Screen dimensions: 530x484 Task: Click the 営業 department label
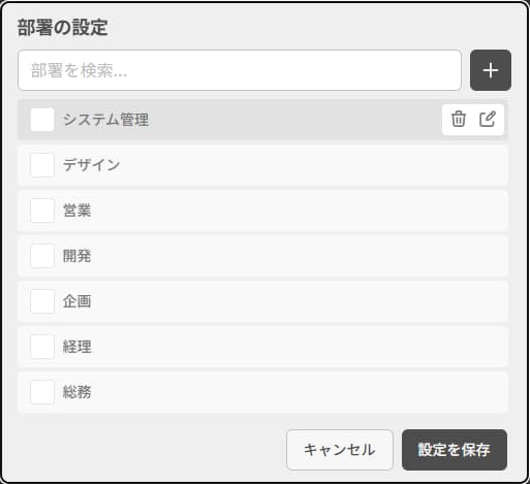77,211
